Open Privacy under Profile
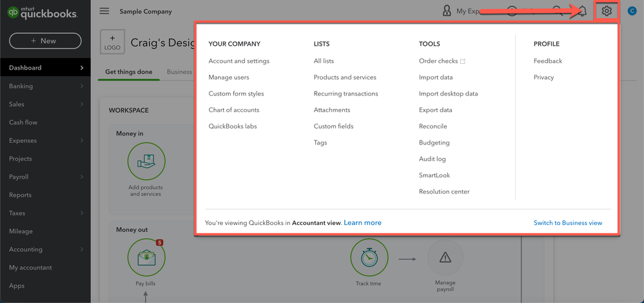The width and height of the screenshot is (644, 303). (x=544, y=77)
